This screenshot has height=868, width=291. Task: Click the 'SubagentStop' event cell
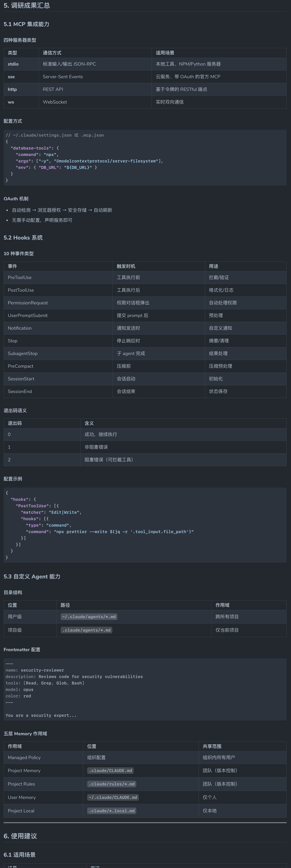tap(23, 354)
